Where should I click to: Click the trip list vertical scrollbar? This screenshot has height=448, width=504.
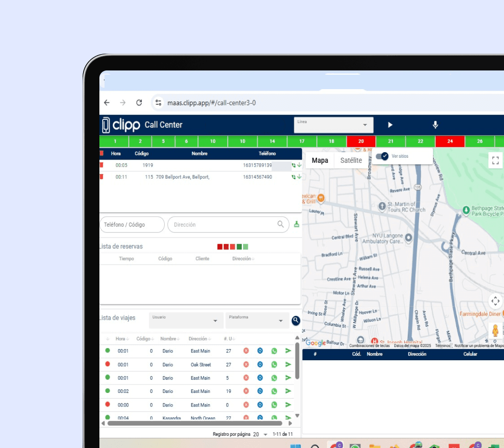pos(297,361)
